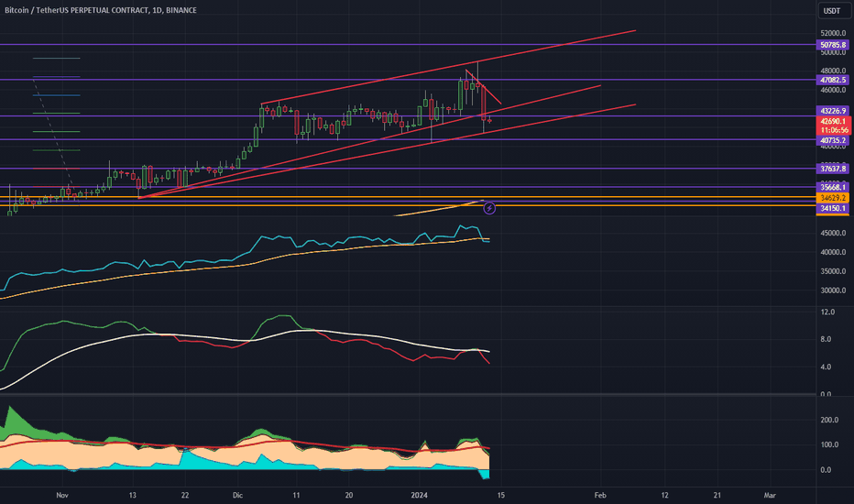Click the 52000.0 price scale value
The height and width of the screenshot is (504, 854).
(833, 33)
